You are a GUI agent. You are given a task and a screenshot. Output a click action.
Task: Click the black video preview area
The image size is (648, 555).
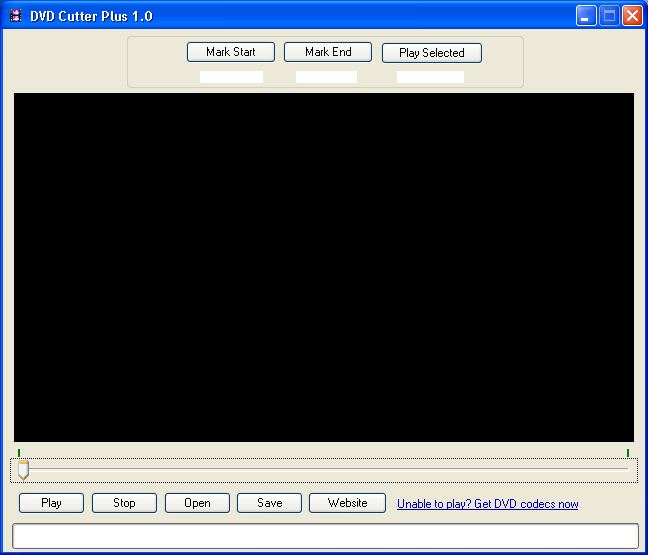[324, 267]
